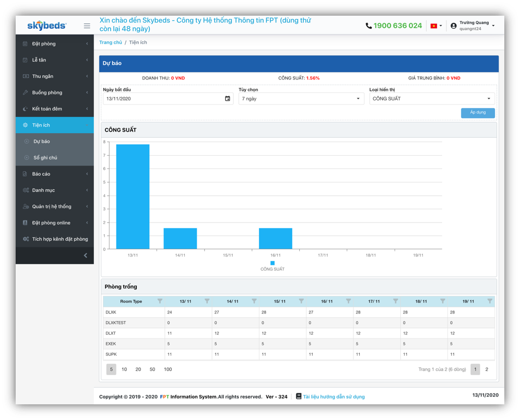Open the Tùy chọn 7 ngày dropdown
Viewport: 520px width, 420px height.
[301, 99]
